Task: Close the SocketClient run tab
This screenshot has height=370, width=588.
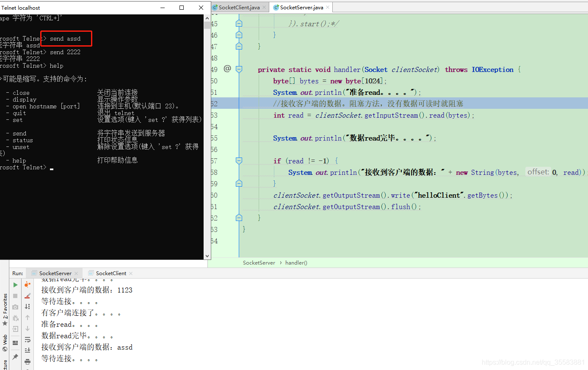Action: [131, 273]
